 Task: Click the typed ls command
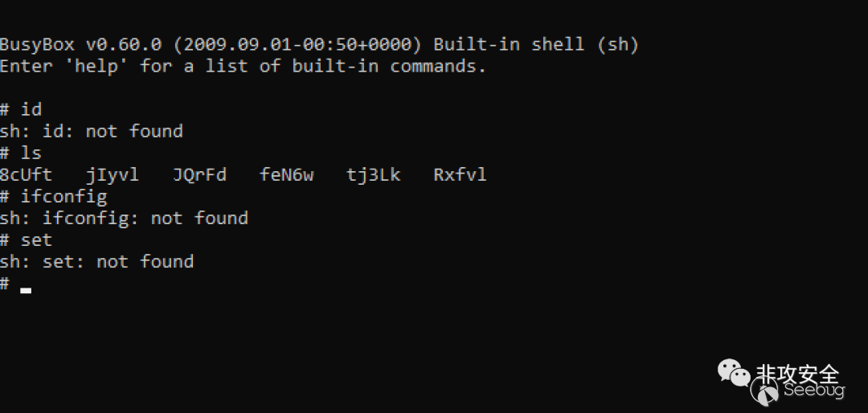click(31, 153)
